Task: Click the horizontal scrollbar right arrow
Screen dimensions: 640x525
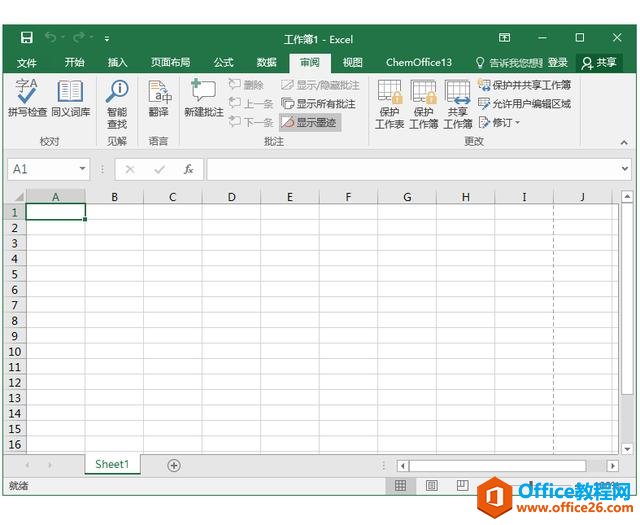Action: pos(613,465)
